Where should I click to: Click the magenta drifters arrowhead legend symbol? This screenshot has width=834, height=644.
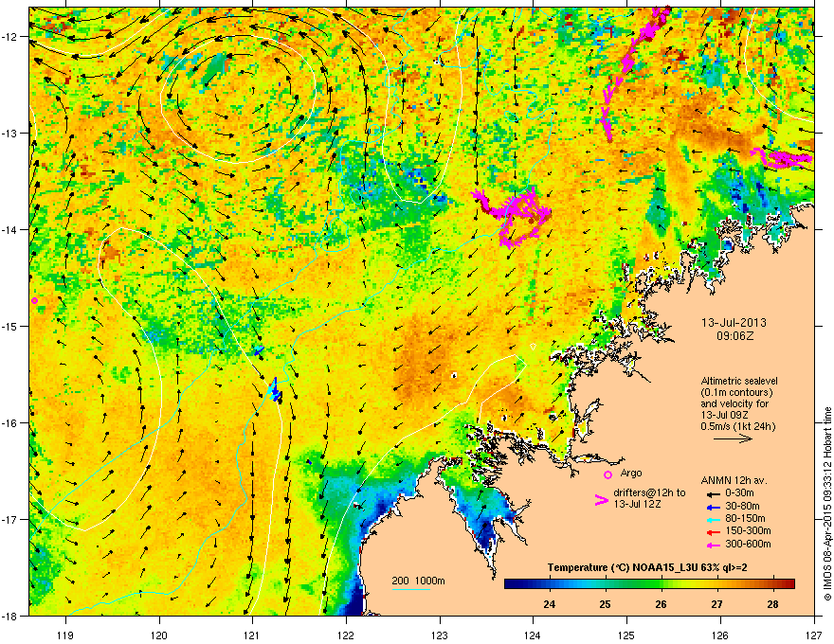tap(601, 500)
